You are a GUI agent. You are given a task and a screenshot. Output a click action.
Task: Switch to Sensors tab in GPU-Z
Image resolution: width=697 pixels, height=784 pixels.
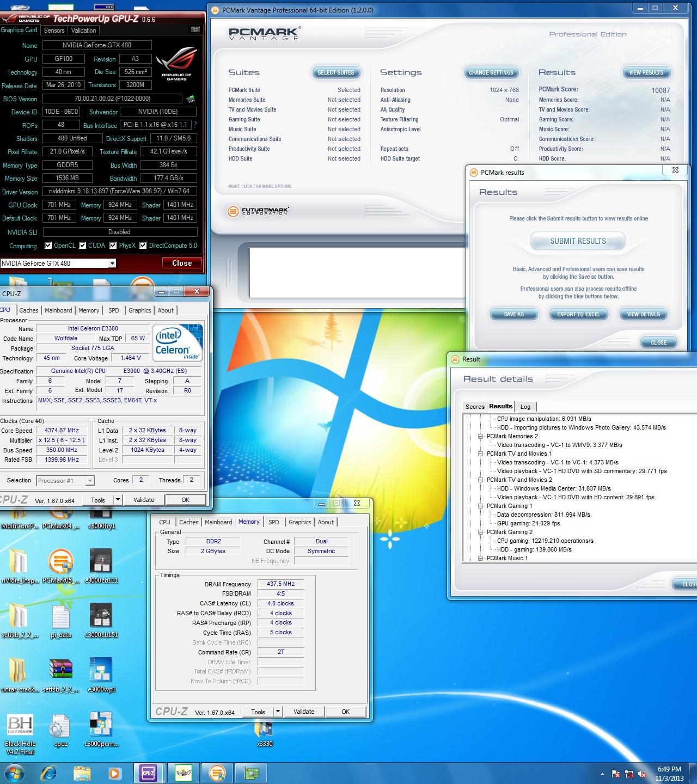(x=54, y=30)
